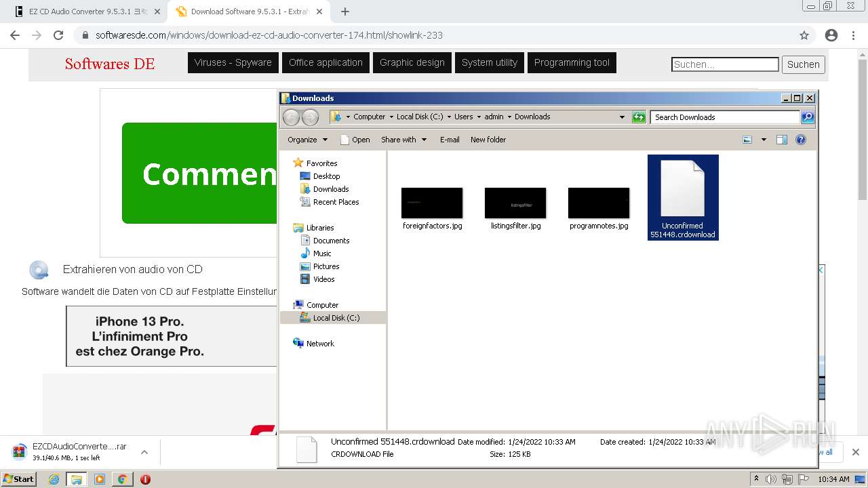Open the media player taskbar icon
Image resolution: width=868 pixels, height=488 pixels.
tap(100, 479)
